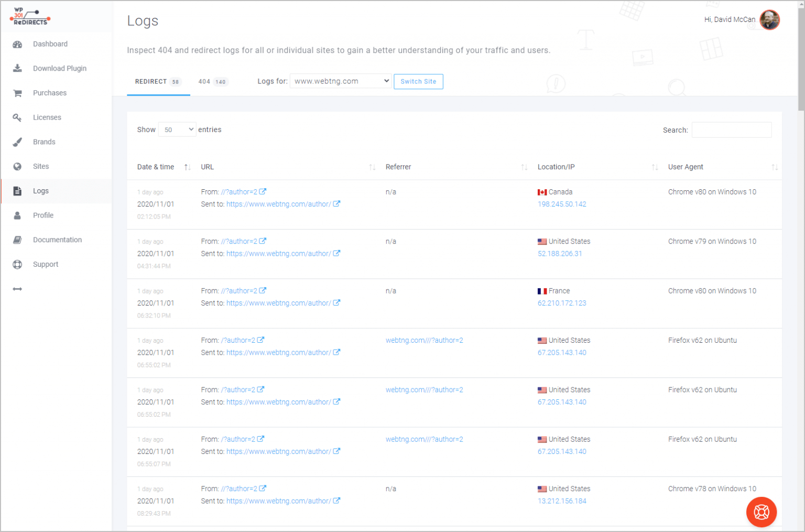Open Documentation via the book icon
This screenshot has width=805, height=532.
click(x=17, y=240)
